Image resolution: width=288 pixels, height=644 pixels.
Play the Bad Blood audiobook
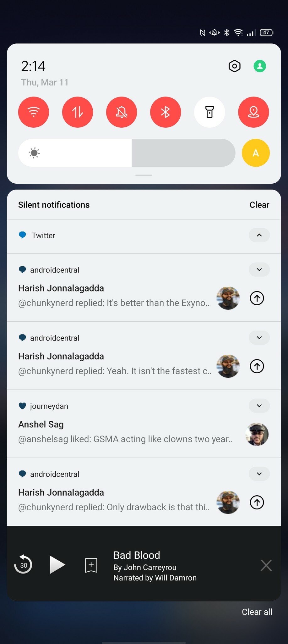(x=57, y=565)
